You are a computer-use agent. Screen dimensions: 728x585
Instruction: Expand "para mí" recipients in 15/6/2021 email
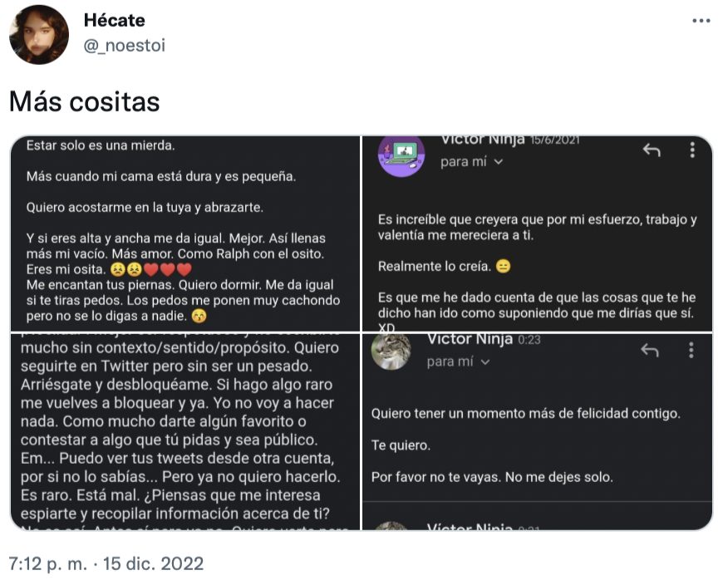pos(472,162)
